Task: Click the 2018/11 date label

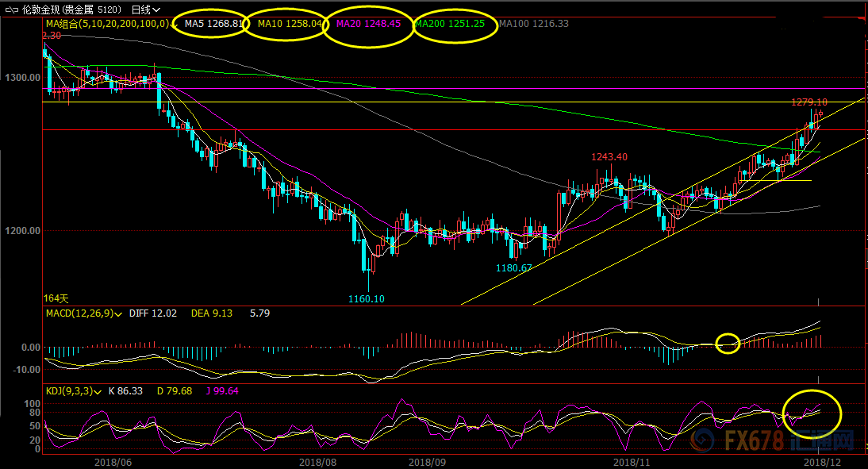Action: 632,463
